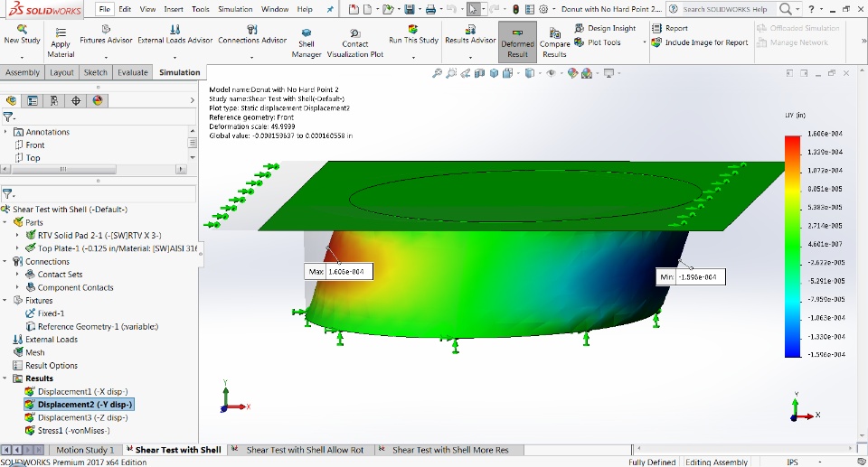Click the Save icon in top toolbar
Screen dimensions: 868x467
pos(409,9)
